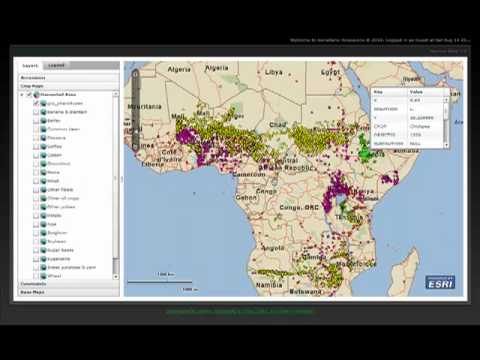Click zoom-out button below the map zoom bar
Screen dimensions: 480x360
[x=135, y=146]
